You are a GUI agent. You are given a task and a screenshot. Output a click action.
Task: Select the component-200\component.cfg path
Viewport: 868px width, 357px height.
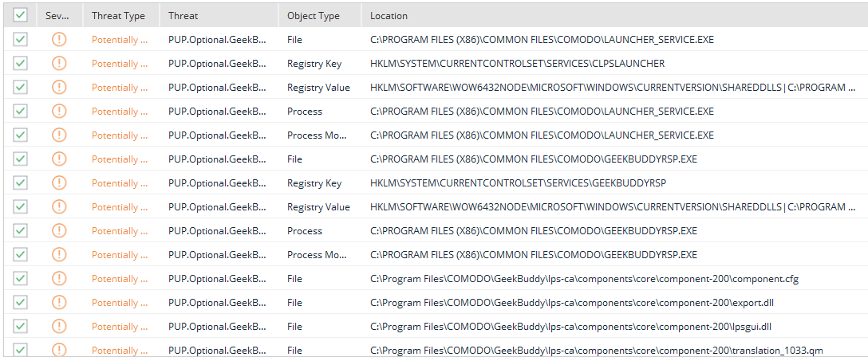(x=584, y=279)
